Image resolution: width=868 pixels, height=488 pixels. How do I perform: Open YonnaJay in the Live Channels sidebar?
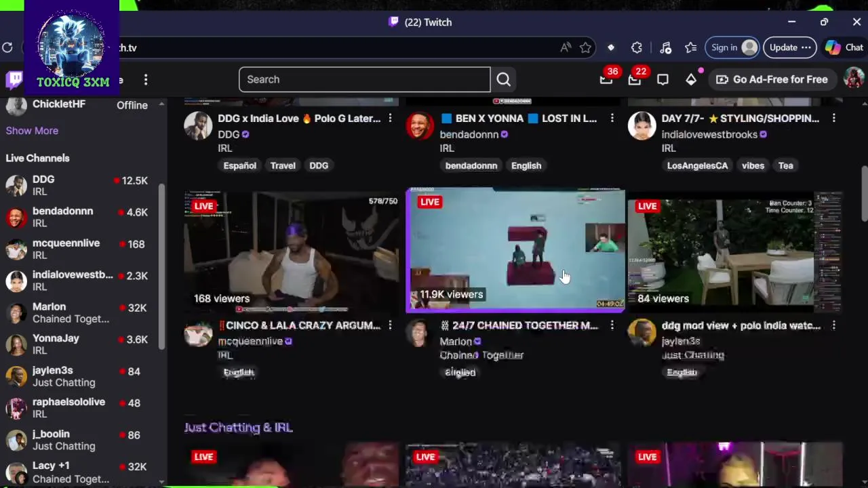click(79, 344)
